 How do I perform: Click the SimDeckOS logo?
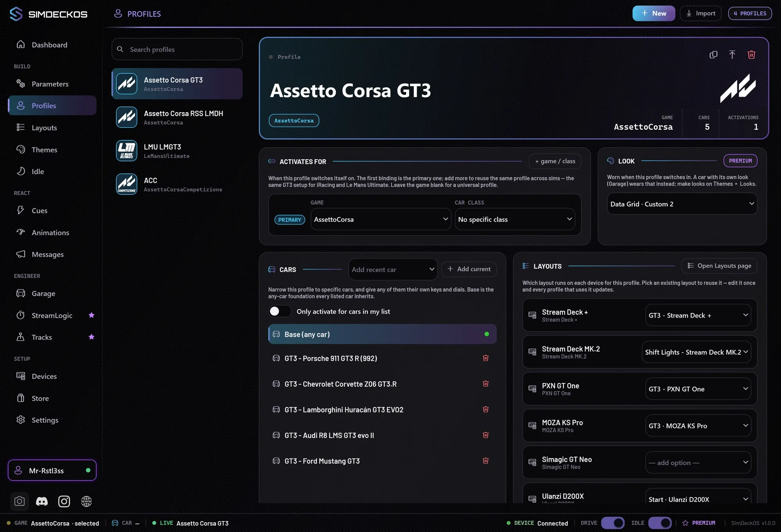pyautogui.click(x=48, y=14)
